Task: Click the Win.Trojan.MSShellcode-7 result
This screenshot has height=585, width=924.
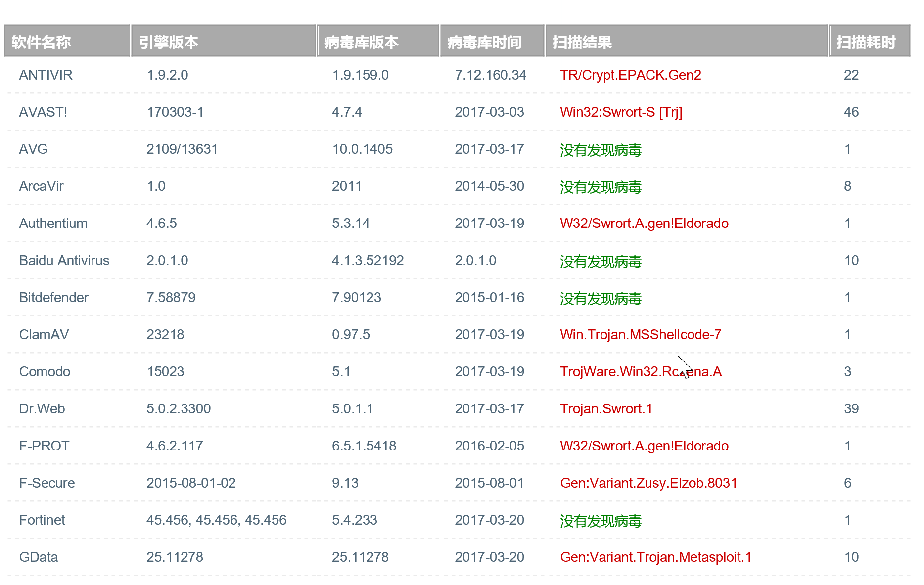Action: point(641,335)
